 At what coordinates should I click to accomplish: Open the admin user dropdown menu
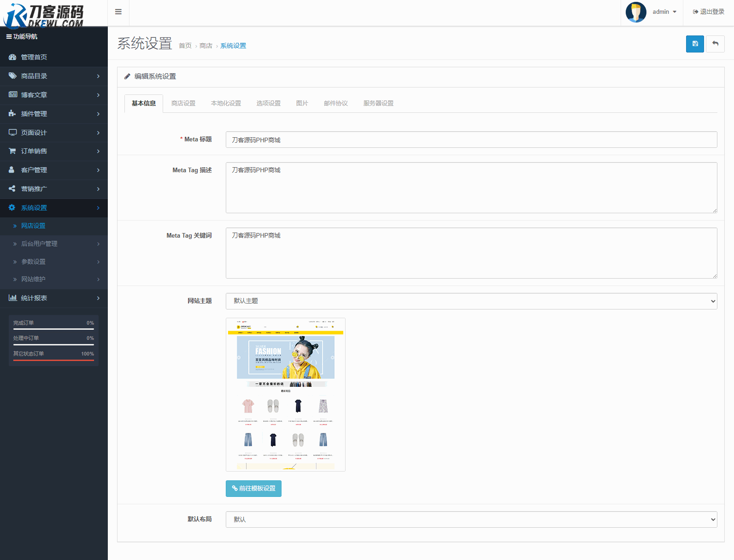664,12
